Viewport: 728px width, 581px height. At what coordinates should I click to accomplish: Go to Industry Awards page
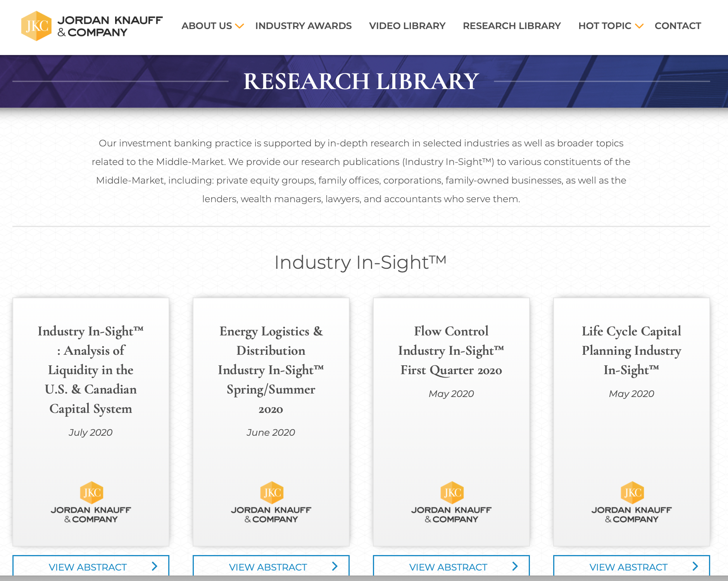(304, 26)
